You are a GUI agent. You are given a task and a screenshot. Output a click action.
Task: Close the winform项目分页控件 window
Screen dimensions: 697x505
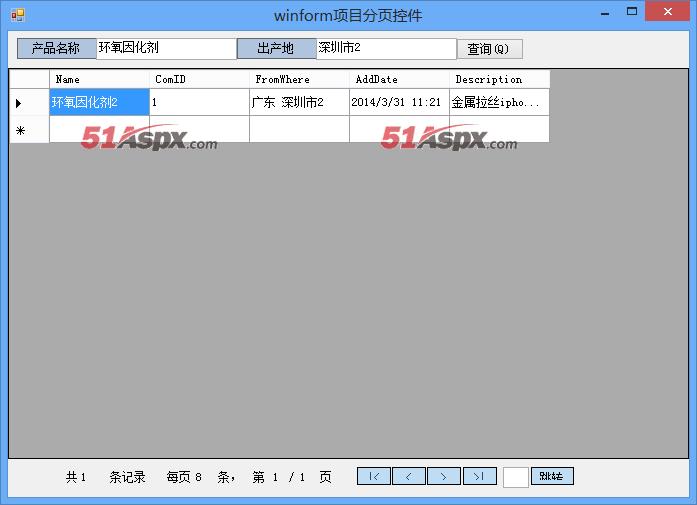coord(667,11)
